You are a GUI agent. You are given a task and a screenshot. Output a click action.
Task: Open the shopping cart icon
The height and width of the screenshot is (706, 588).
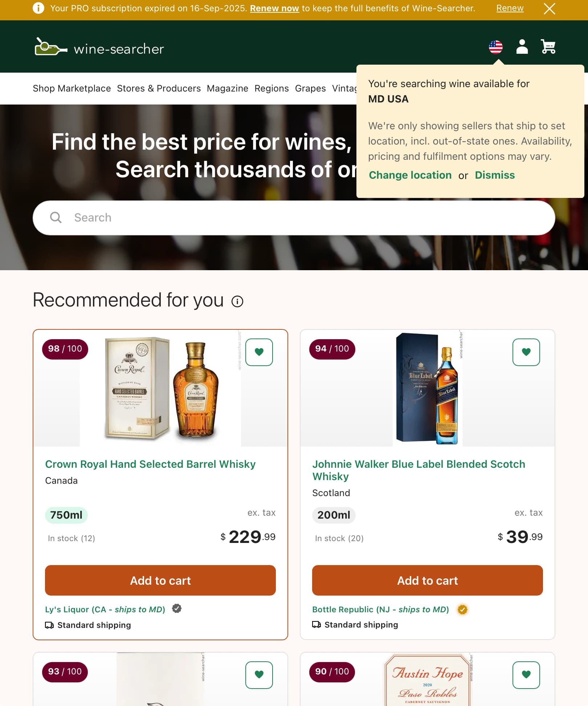548,47
